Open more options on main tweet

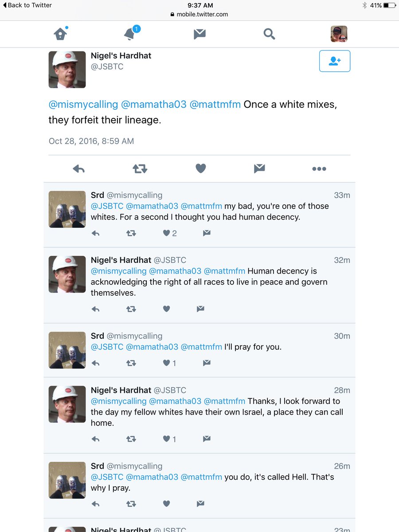tap(319, 168)
